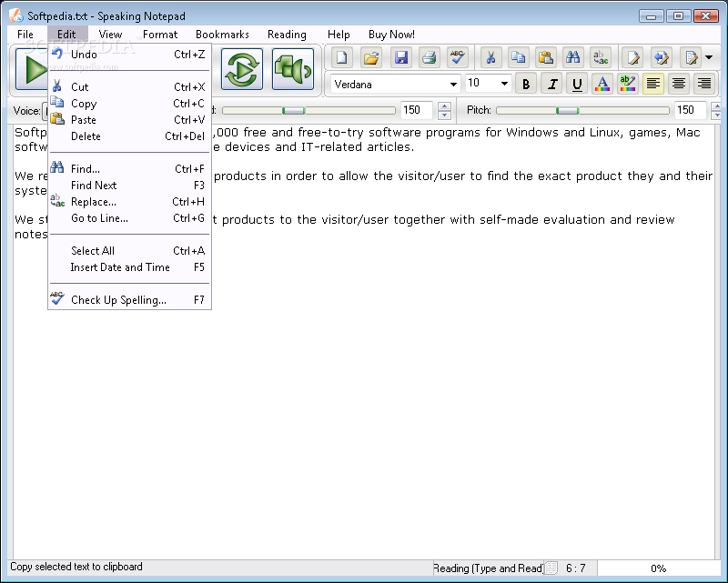This screenshot has height=583, width=728.
Task: Open the File menu
Action: click(25, 35)
